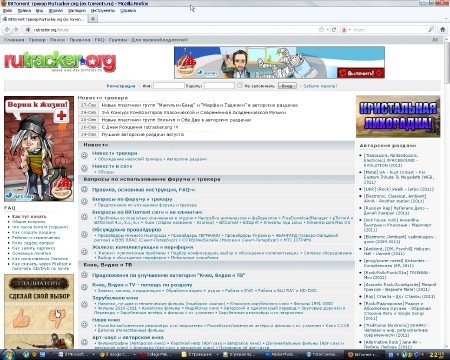Open the Файл menu in menu bar
Viewport: 450px width, 360px height.
coord(8,11)
